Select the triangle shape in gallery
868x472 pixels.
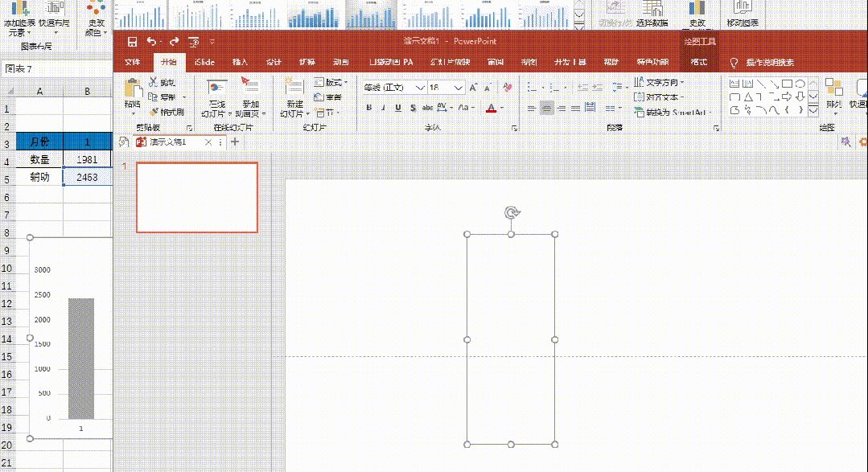coord(748,96)
